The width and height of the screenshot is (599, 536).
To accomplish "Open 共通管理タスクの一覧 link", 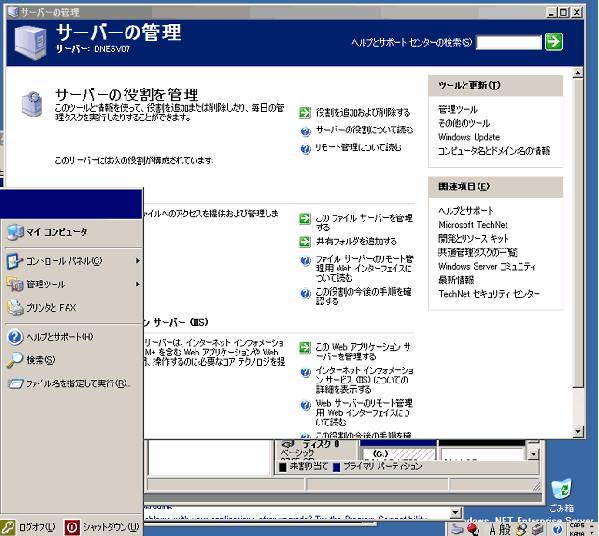I will tap(478, 252).
